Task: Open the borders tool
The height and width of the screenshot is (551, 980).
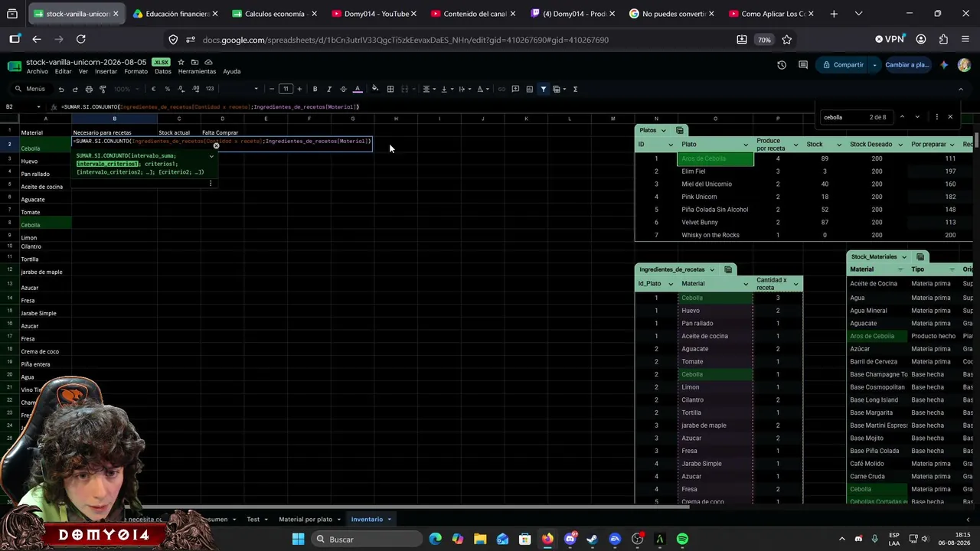Action: (390, 89)
